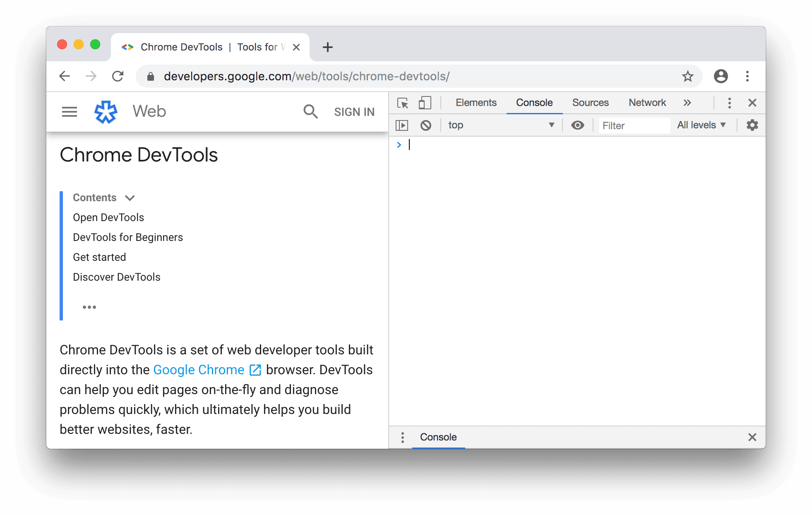Expand the Contents section disclosure
Viewport: 812px width, 515px height.
[x=131, y=198]
